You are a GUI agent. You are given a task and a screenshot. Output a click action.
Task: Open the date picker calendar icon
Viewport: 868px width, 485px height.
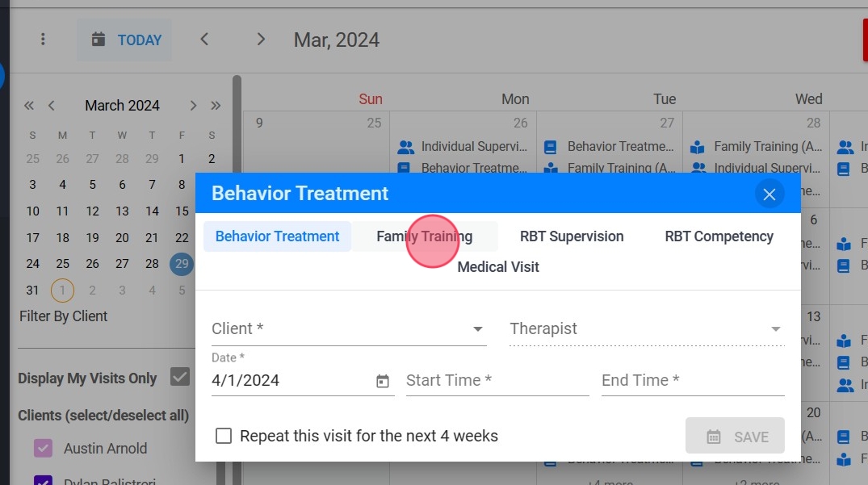[x=383, y=381]
